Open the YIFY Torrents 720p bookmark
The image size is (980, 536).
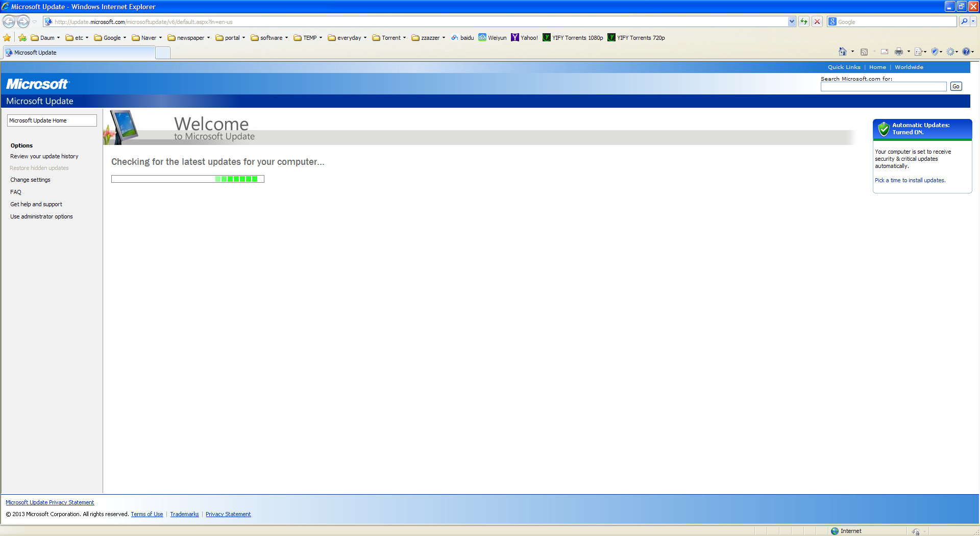(x=636, y=38)
